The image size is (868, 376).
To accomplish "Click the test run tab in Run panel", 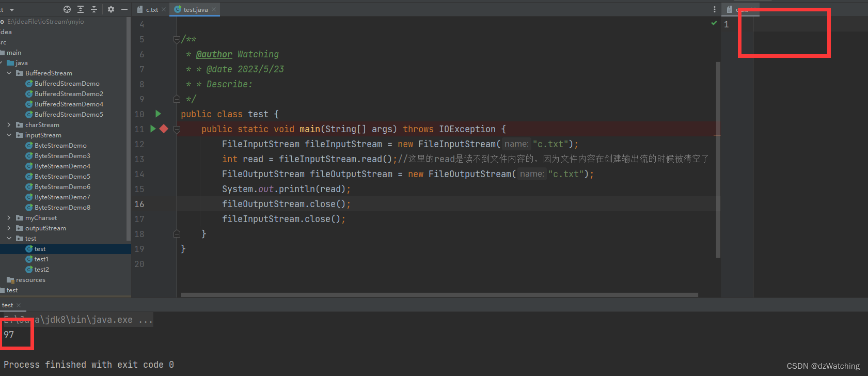I will tap(7, 305).
